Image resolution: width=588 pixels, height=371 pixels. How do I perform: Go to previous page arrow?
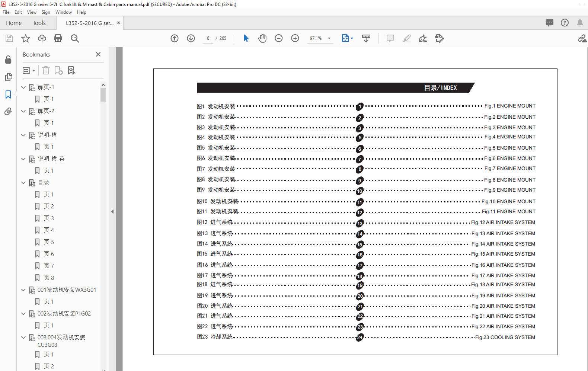175,38
